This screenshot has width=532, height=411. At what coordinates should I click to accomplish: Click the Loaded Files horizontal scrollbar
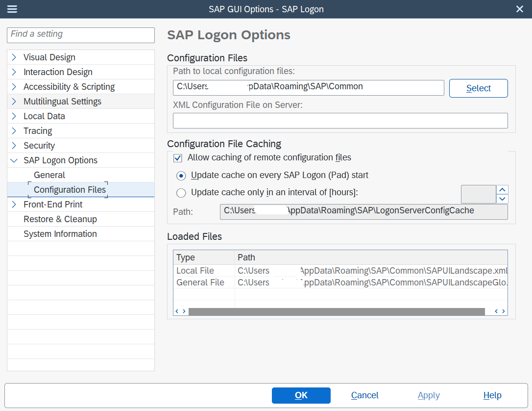[337, 311]
